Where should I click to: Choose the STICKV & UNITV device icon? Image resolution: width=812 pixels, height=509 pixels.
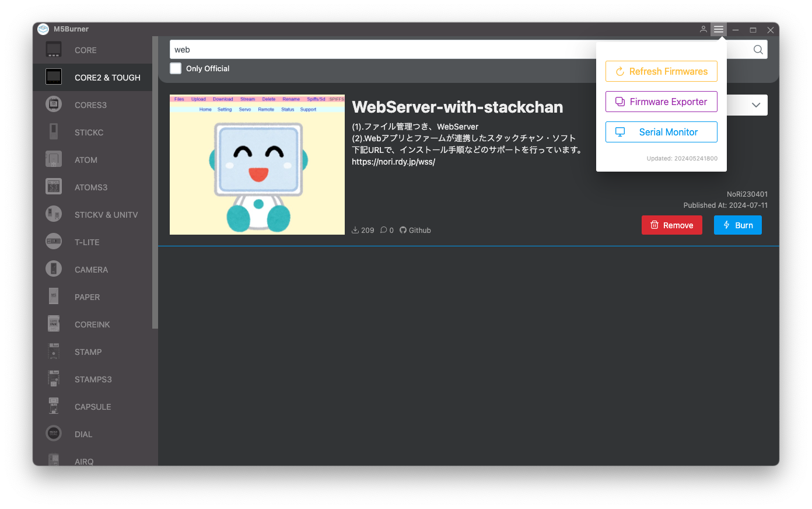[x=54, y=215]
